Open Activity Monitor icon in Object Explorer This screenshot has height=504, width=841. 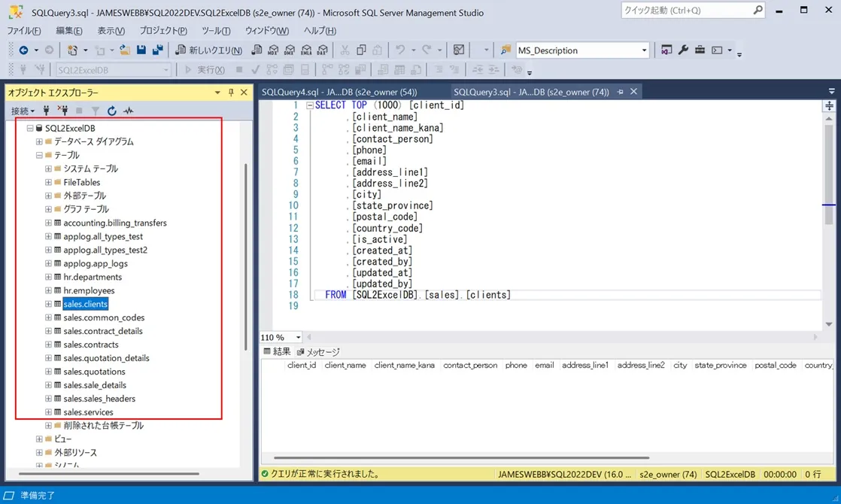coord(128,111)
